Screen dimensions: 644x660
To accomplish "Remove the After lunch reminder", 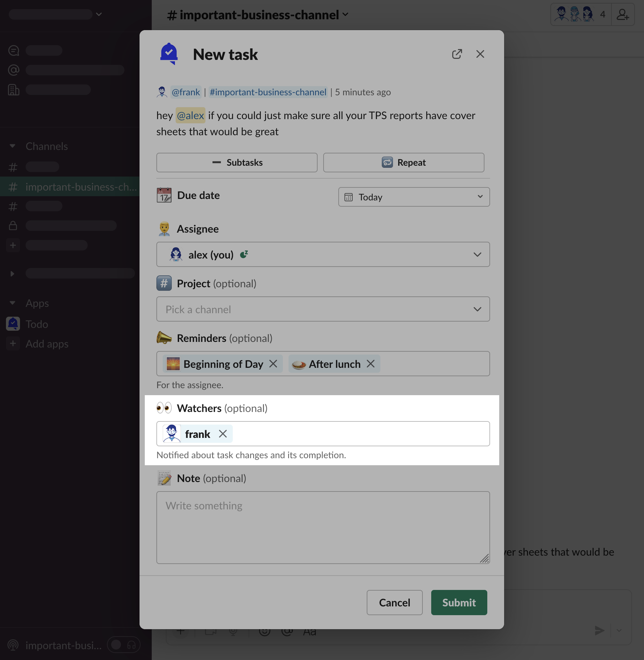I will (x=371, y=364).
